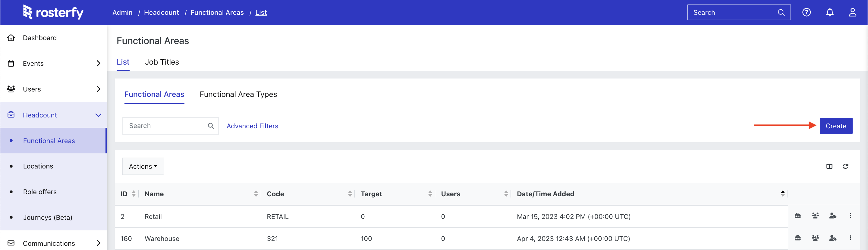Open the help question mark icon
This screenshot has height=250, width=868.
[806, 12]
